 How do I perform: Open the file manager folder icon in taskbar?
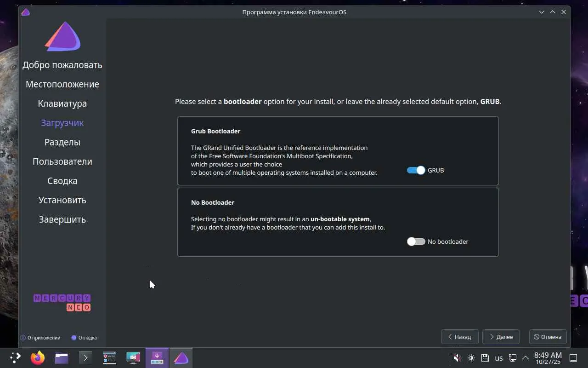pos(62,357)
